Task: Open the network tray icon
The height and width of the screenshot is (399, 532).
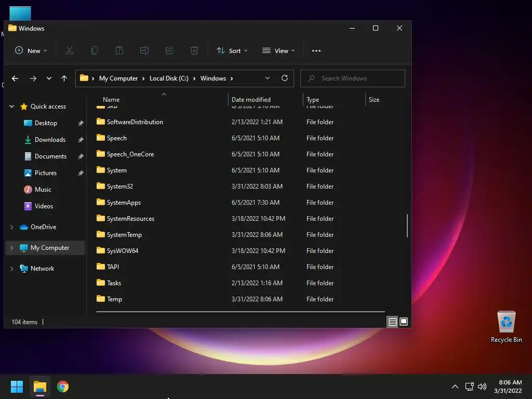Action: pos(469,387)
